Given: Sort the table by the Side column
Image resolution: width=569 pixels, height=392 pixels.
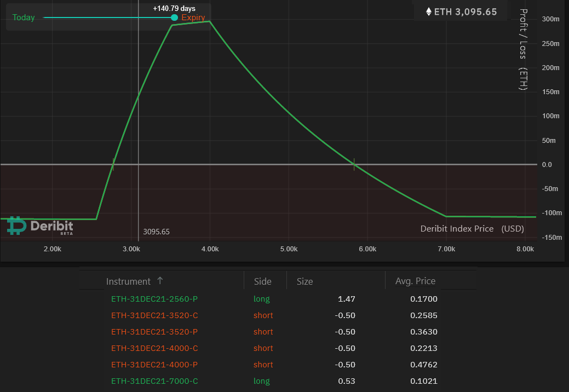Looking at the screenshot, I should coord(262,281).
